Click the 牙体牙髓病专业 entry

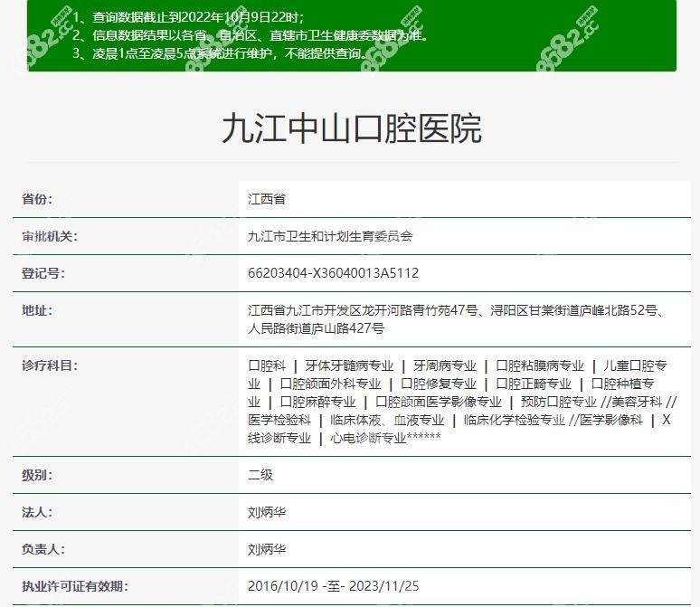click(349, 365)
